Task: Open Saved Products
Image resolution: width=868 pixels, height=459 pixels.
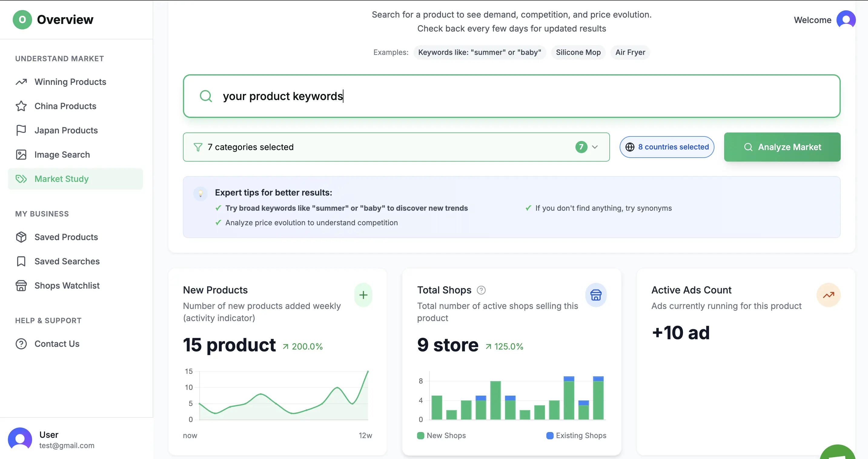Action: tap(66, 237)
